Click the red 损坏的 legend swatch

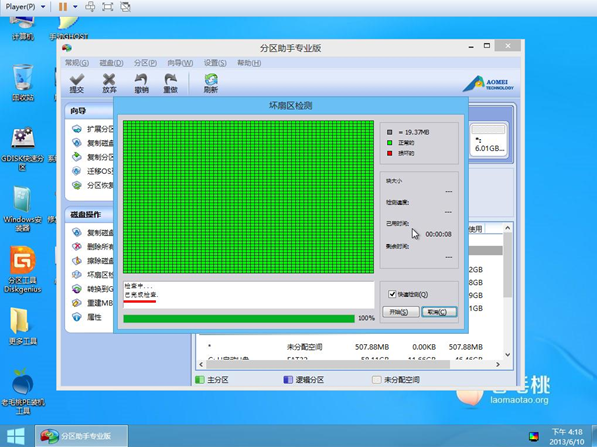tap(389, 153)
